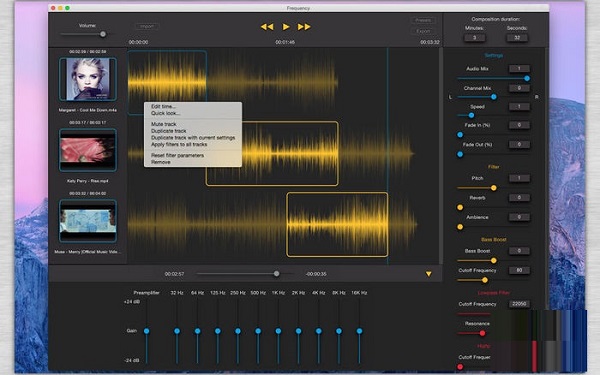Choose Mute track from context menu
The width and height of the screenshot is (600, 375).
[x=163, y=124]
